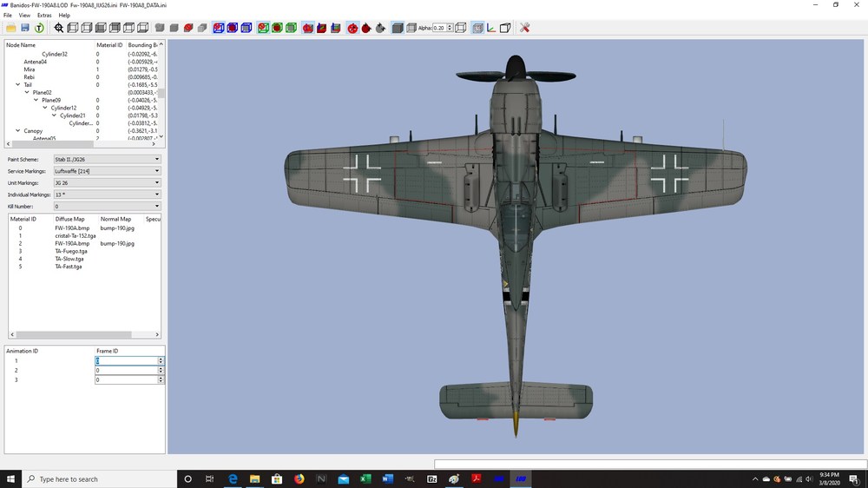Collapse the Plane02 tree node

pos(27,93)
